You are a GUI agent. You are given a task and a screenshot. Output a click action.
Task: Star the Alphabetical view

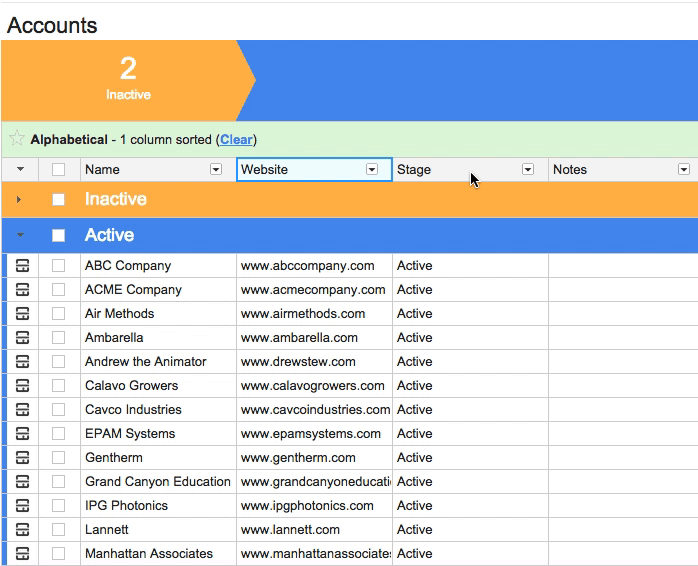click(16, 138)
